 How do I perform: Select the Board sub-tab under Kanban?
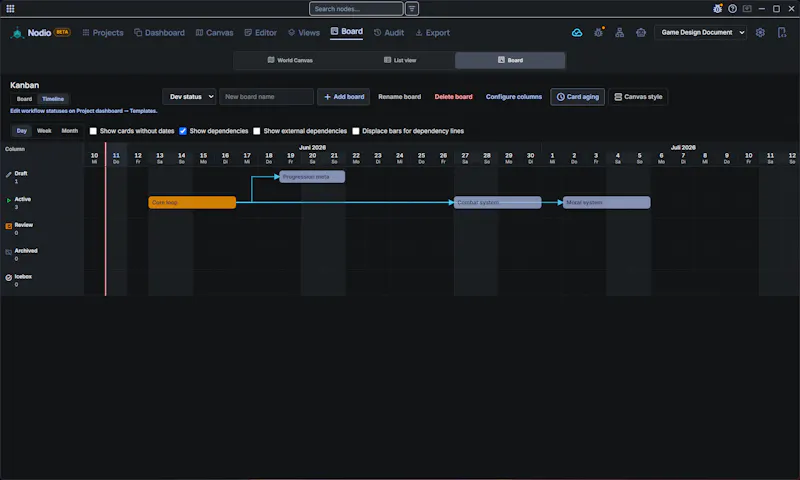[x=24, y=99]
